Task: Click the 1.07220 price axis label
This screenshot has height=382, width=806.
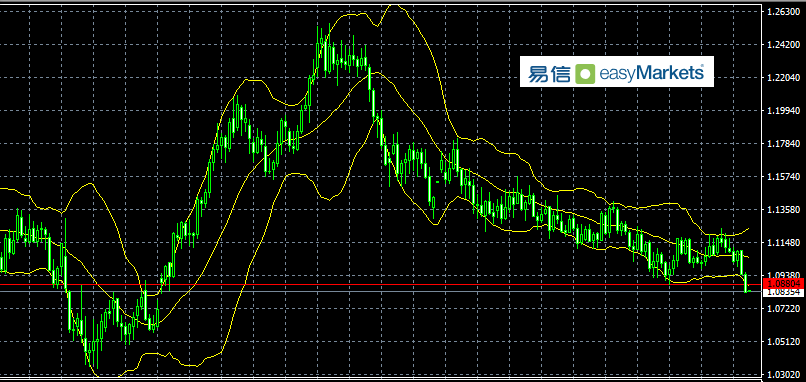Action: [x=783, y=308]
